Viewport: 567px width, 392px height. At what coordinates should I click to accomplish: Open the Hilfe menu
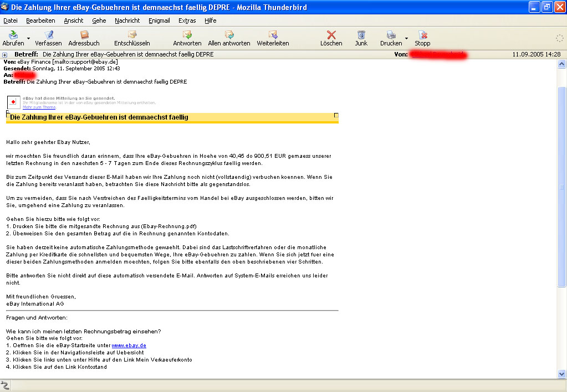point(211,20)
